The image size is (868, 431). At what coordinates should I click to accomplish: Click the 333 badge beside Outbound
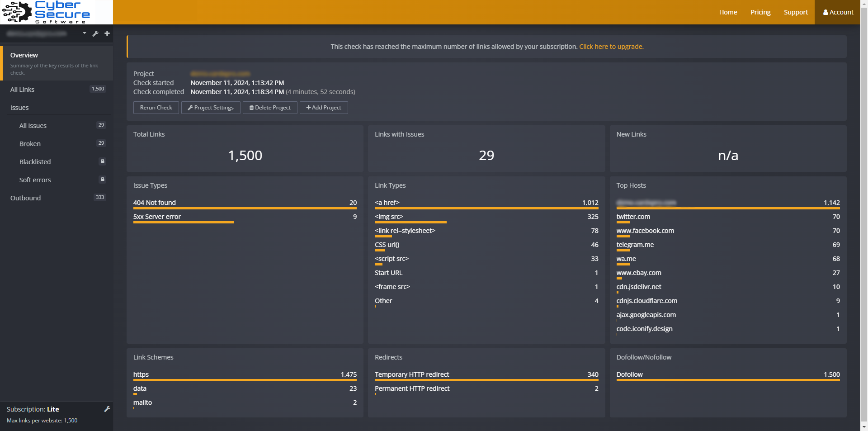click(x=100, y=198)
